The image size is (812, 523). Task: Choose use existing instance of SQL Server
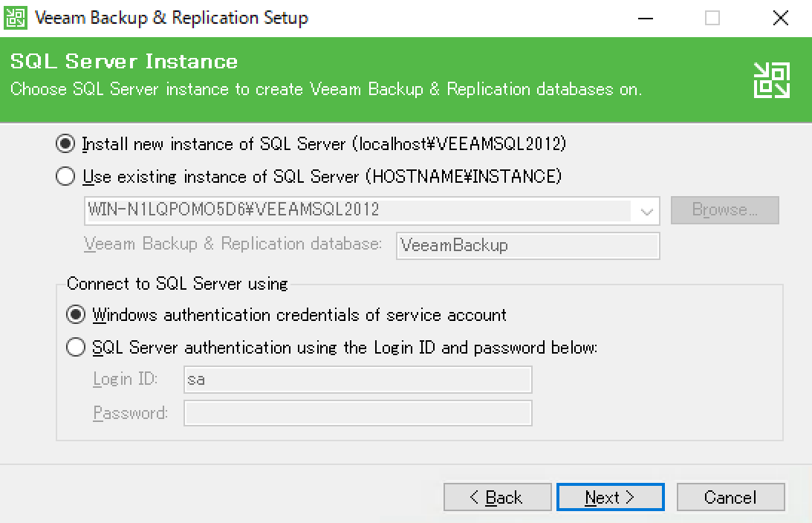click(x=65, y=177)
